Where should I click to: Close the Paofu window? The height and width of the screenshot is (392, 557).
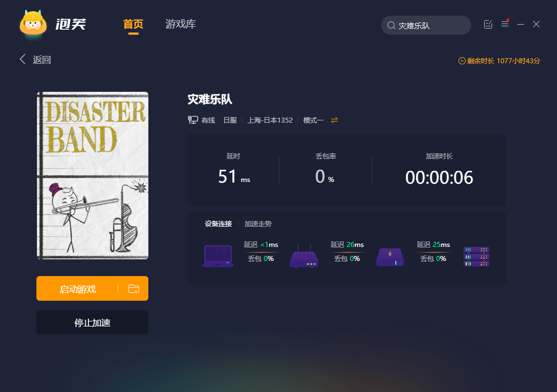pyautogui.click(x=536, y=24)
